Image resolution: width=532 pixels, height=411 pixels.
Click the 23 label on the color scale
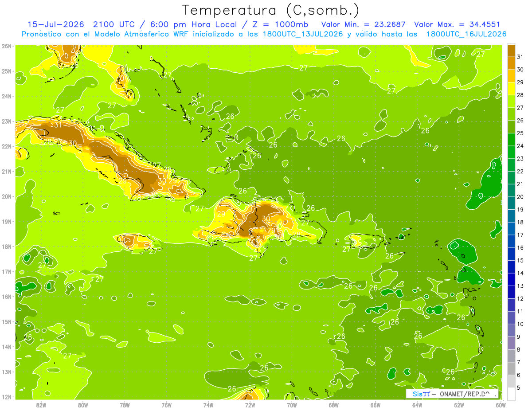tap(521, 159)
